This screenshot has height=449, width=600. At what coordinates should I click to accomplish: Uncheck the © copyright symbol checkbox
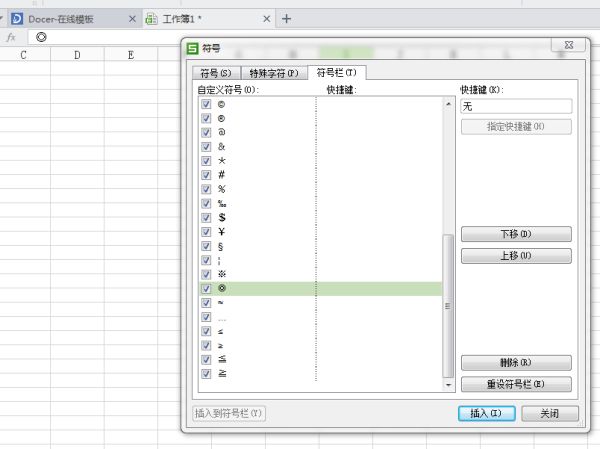click(x=206, y=104)
